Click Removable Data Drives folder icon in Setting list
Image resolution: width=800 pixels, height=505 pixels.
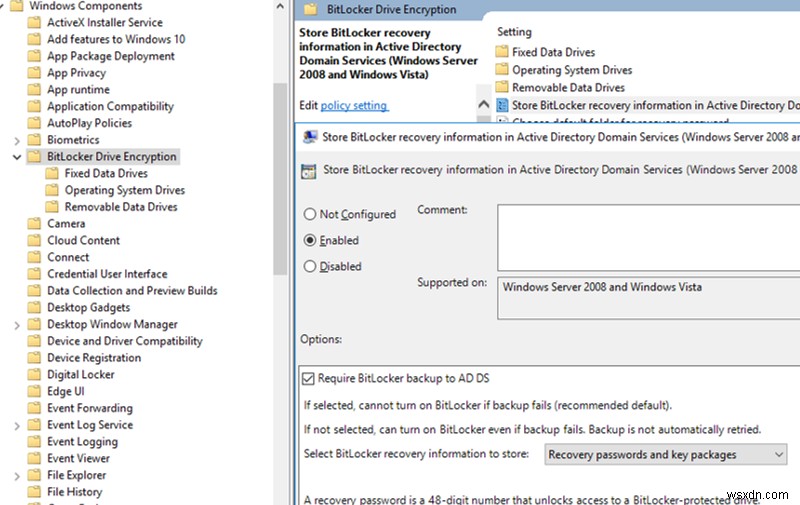(502, 87)
